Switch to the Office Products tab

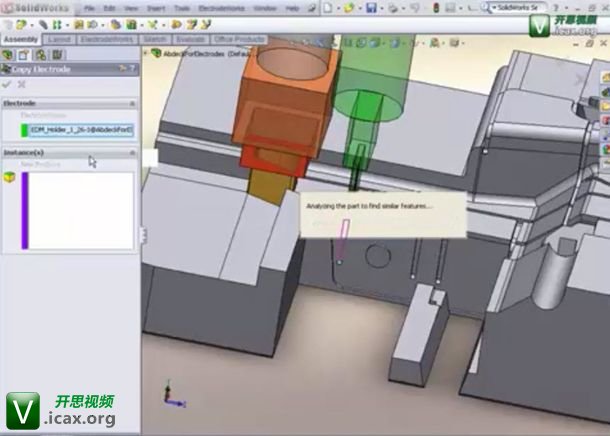click(x=239, y=39)
